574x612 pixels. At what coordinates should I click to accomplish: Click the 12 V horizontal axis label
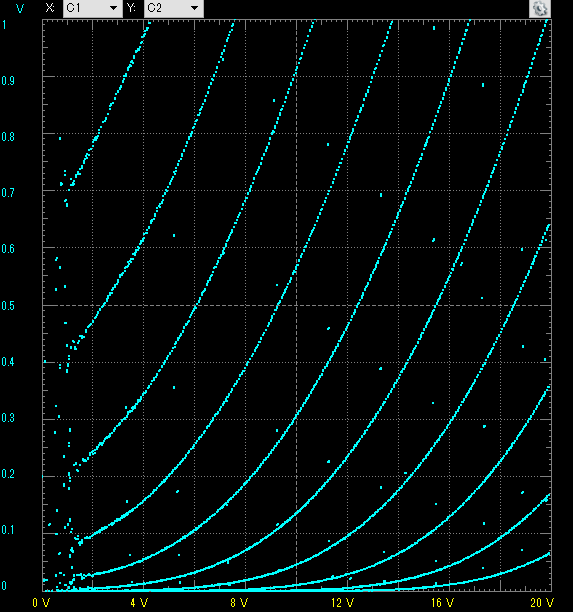tap(343, 603)
